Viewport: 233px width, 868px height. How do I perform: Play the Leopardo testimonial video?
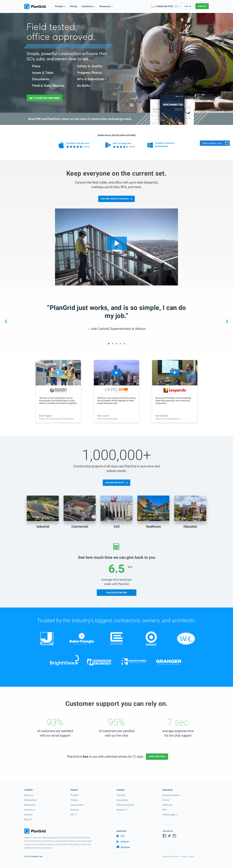coord(175,373)
